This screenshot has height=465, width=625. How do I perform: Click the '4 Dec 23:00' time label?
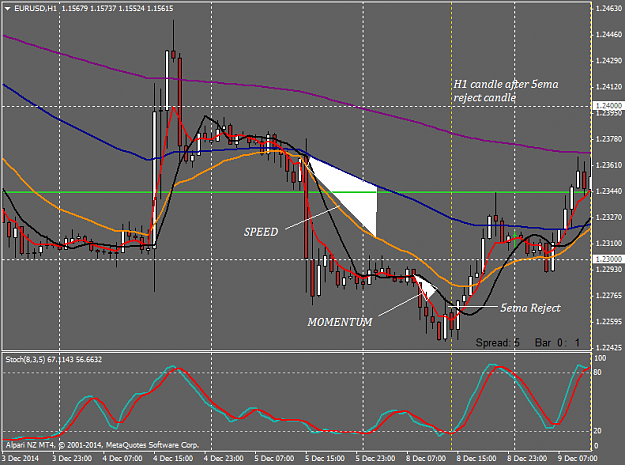click(x=224, y=458)
